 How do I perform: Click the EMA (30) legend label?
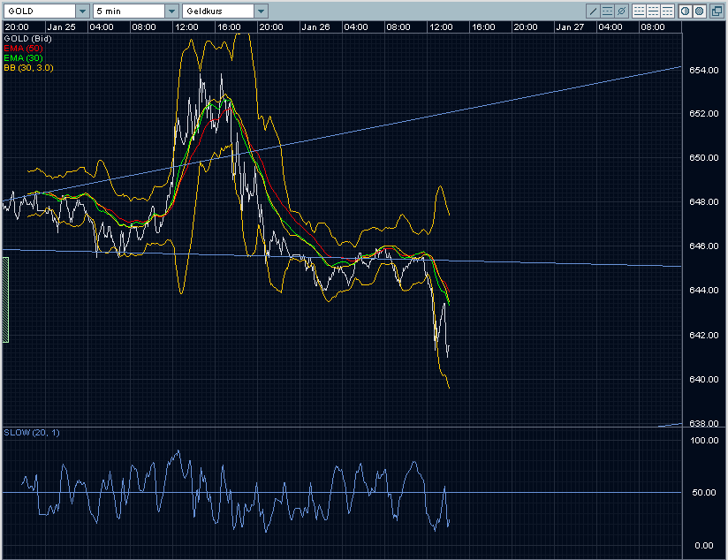pos(23,58)
